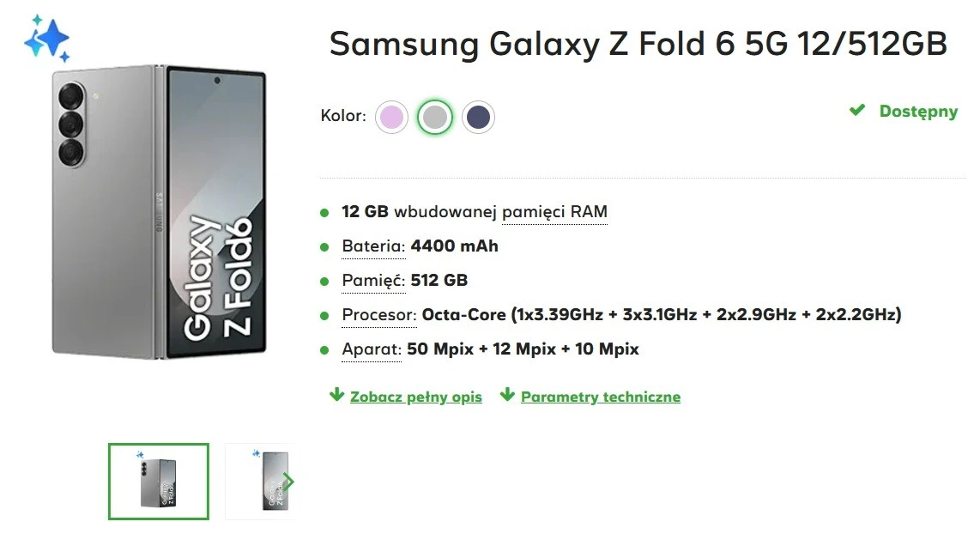The height and width of the screenshot is (552, 980).
Task: Click the "Dostępny" availability label
Action: [917, 112]
